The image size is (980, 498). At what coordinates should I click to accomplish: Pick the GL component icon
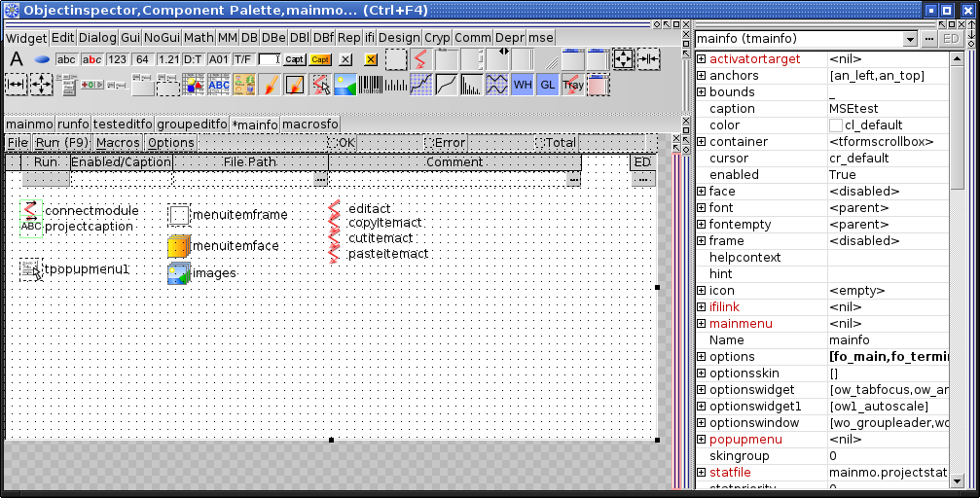548,85
